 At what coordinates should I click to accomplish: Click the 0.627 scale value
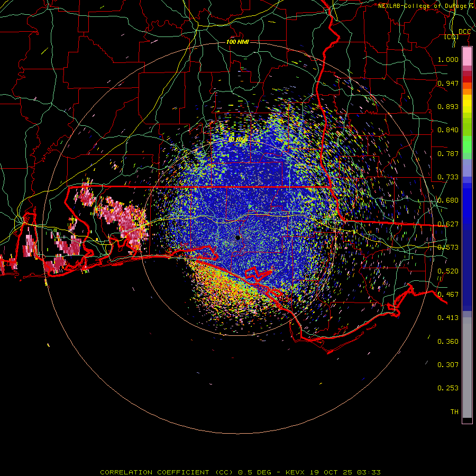(x=448, y=224)
